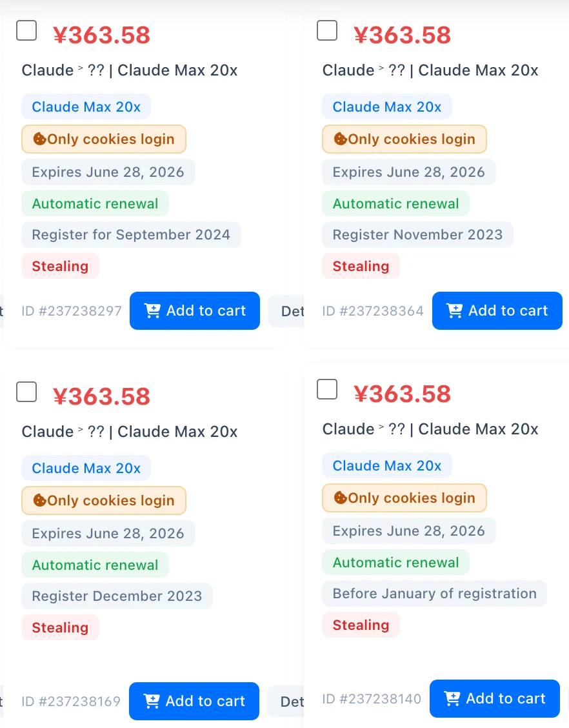Viewport: 569px width, 728px height.
Task: Select 'Register for September 2024' tag
Action: pos(132,234)
